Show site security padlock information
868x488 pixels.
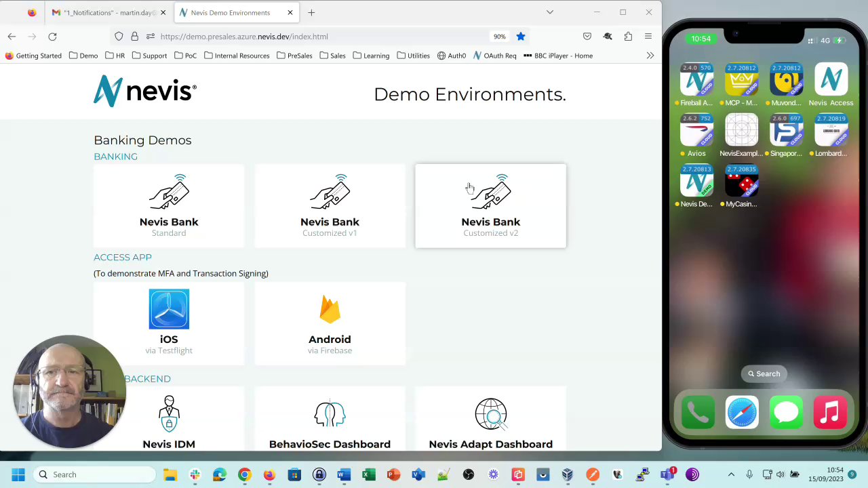[134, 37]
